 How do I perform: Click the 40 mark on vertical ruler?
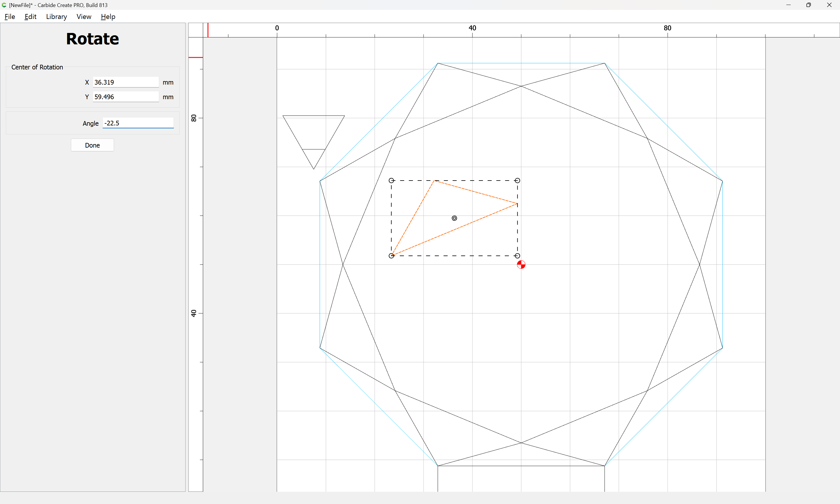coord(194,313)
